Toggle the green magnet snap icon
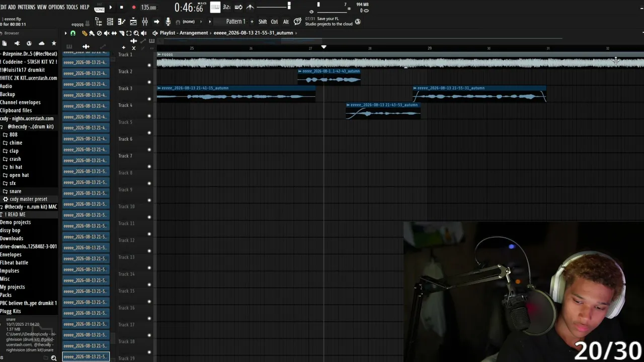This screenshot has width=644, height=362. pos(73,33)
